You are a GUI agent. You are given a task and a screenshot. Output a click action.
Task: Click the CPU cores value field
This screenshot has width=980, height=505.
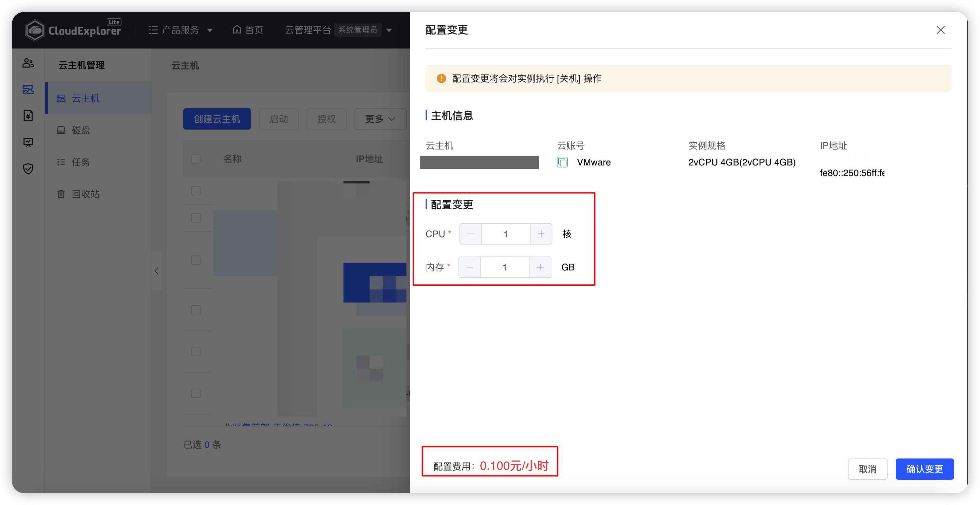point(506,234)
